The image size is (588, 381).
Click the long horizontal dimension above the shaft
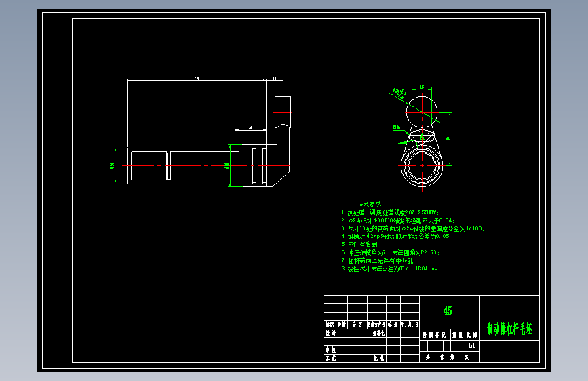point(197,79)
